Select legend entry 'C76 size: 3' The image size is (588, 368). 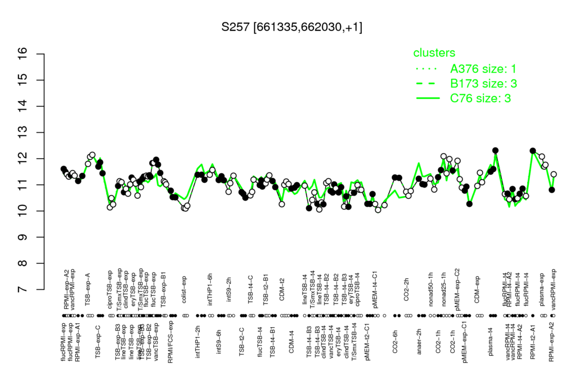pos(481,98)
